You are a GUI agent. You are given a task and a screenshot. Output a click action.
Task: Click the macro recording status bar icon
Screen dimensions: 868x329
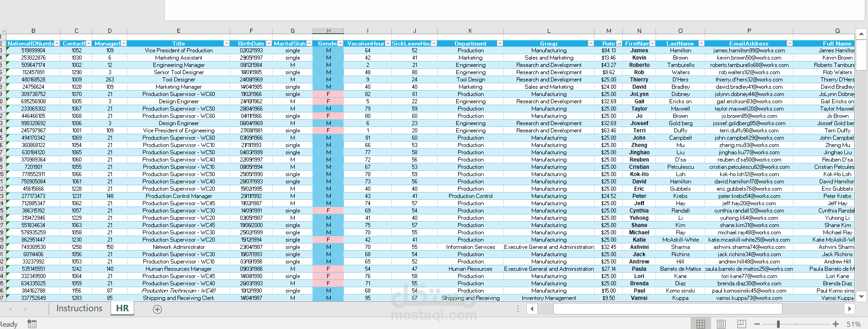click(32, 324)
